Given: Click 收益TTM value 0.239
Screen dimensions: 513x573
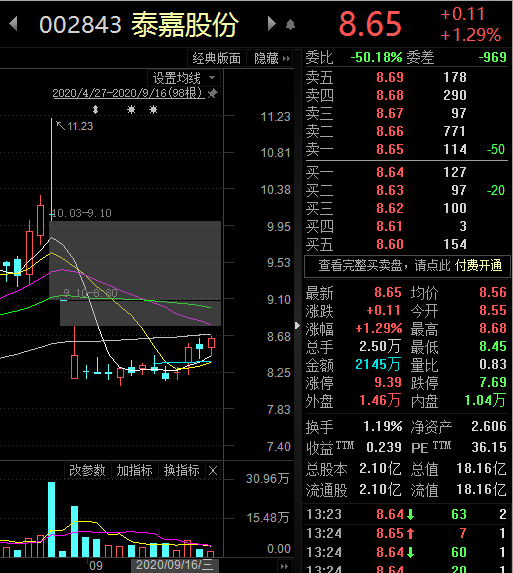Looking at the screenshot, I should tap(384, 447).
